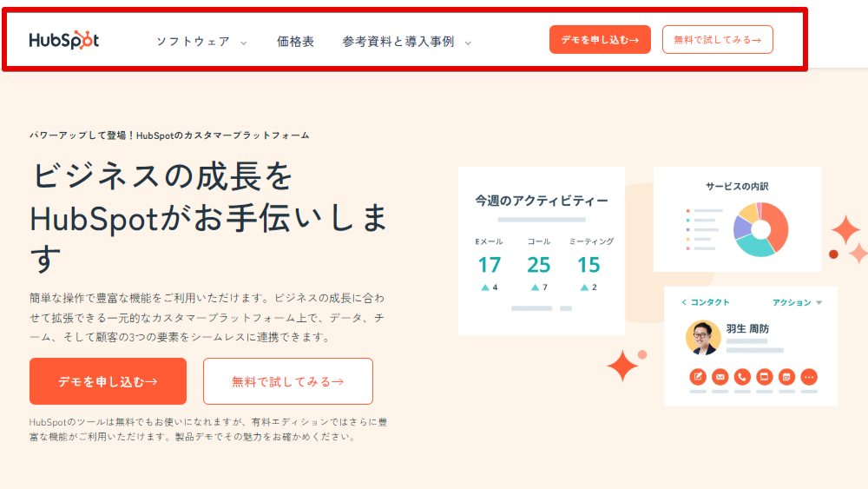Click the up triangle beside 2
The image size is (868, 489).
pyautogui.click(x=584, y=287)
